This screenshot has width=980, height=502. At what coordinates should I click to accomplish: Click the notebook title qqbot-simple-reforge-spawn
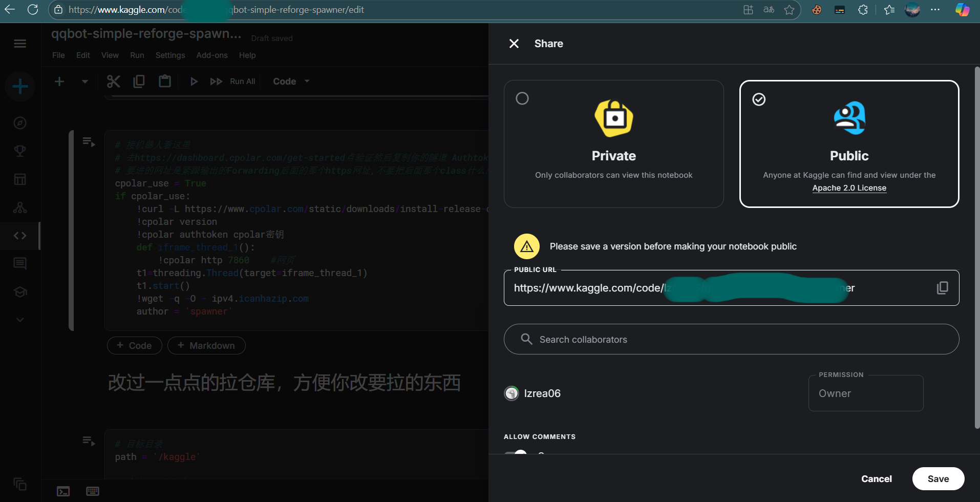[146, 34]
